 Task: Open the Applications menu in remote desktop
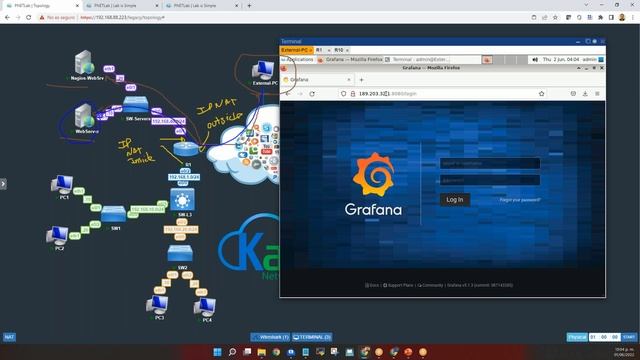297,60
